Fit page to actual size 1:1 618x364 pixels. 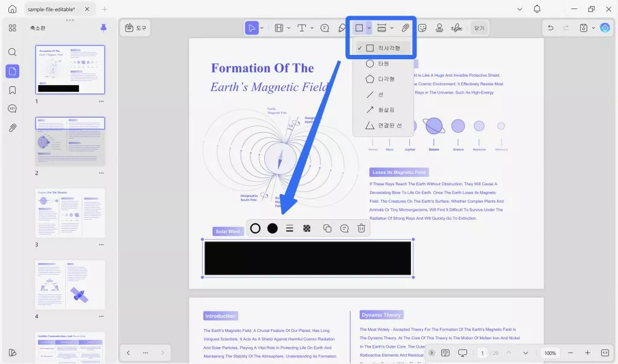coord(605,353)
